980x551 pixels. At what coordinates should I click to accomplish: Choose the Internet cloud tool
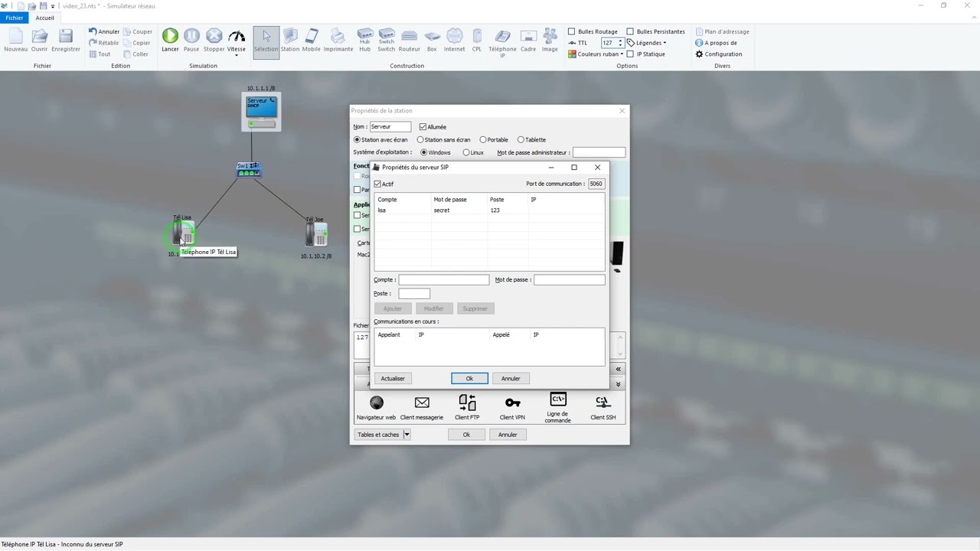(455, 36)
